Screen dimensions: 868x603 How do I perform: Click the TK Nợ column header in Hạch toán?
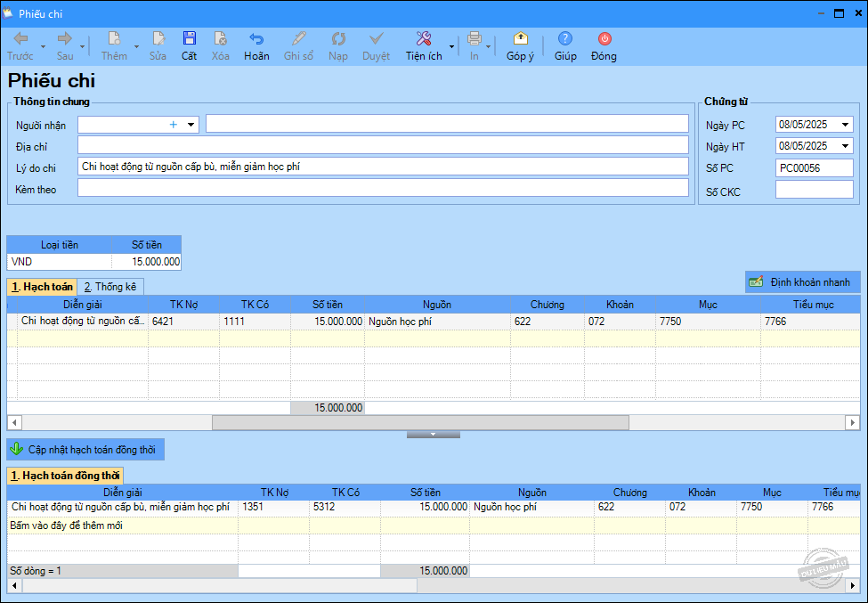[183, 305]
